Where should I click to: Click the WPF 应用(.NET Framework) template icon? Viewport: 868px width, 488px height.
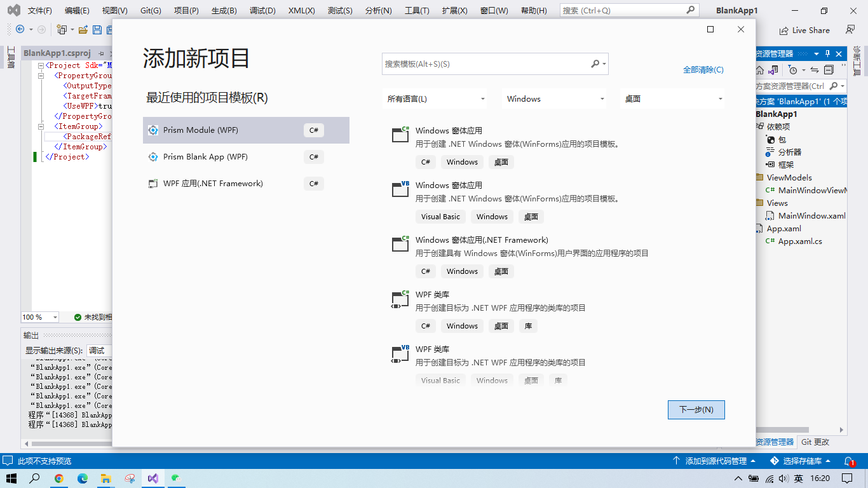coord(153,184)
